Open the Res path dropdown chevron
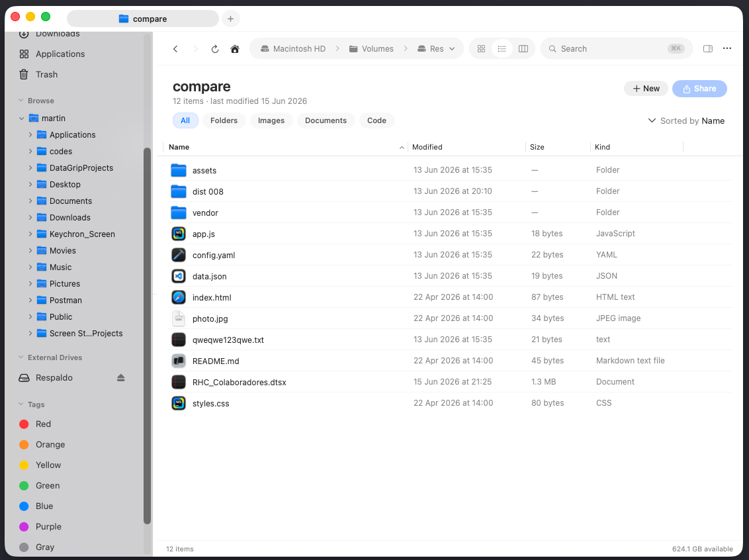This screenshot has width=749, height=560. coord(452,49)
